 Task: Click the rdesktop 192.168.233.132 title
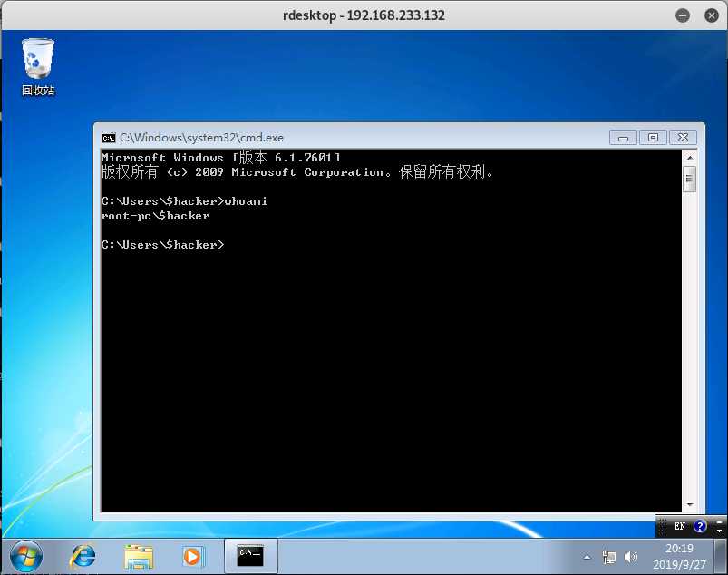(x=364, y=15)
